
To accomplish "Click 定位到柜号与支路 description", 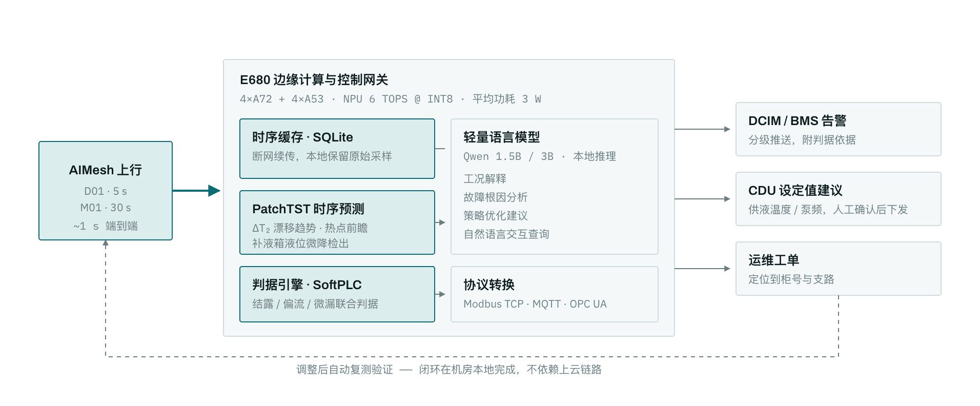I will (791, 279).
